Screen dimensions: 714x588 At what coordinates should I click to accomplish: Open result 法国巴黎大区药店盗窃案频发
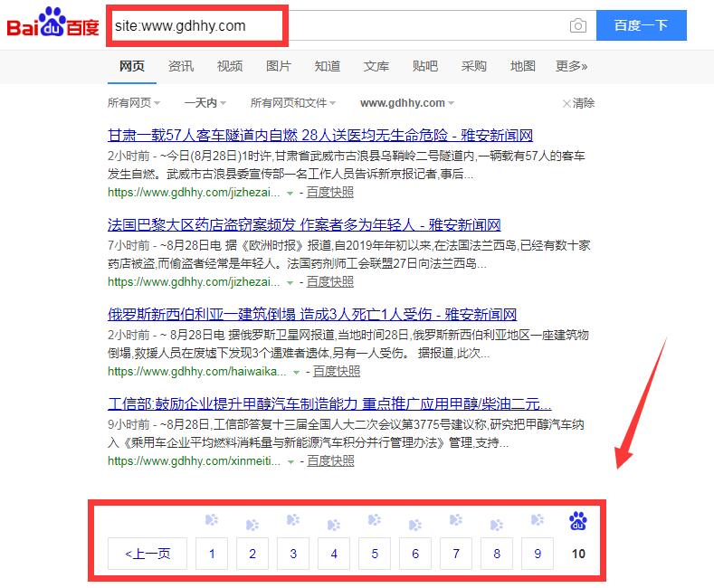coord(304,225)
